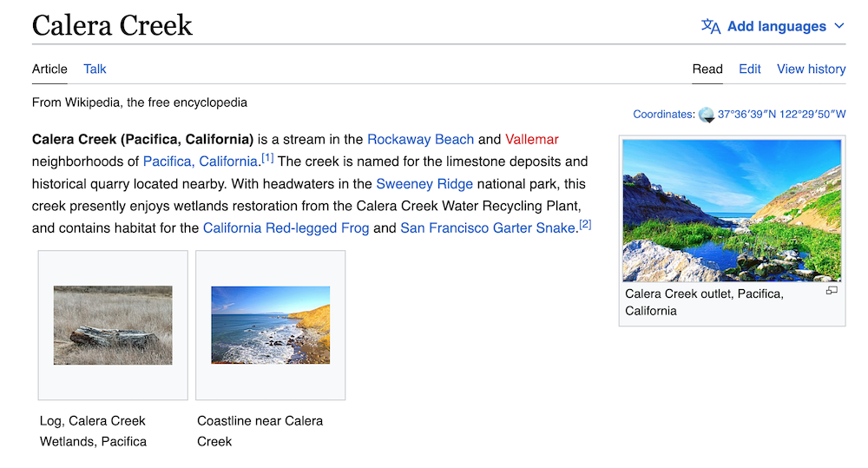The height and width of the screenshot is (468, 868).
Task: Open citation reference [1]
Action: click(x=267, y=158)
